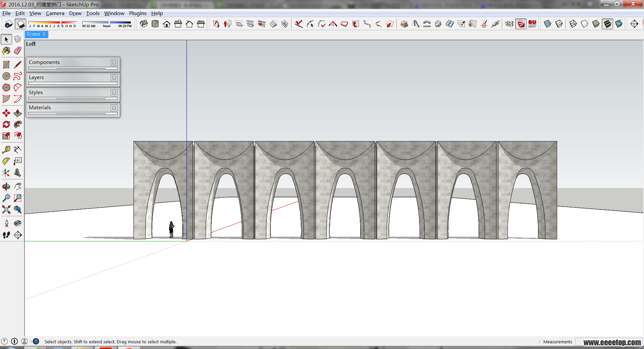The image size is (644, 349).
Task: Pick the Paint Bucket tool
Action: click(6, 51)
